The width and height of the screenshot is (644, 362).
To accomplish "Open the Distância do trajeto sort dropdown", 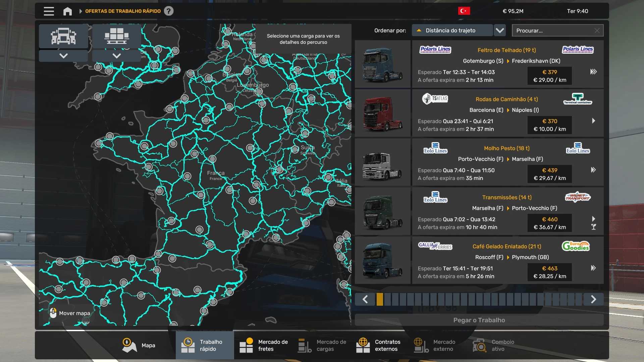I will tap(452, 31).
